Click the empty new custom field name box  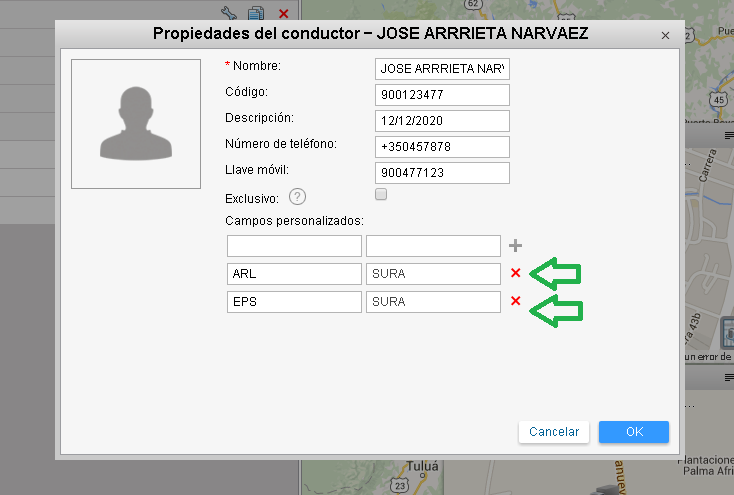294,246
